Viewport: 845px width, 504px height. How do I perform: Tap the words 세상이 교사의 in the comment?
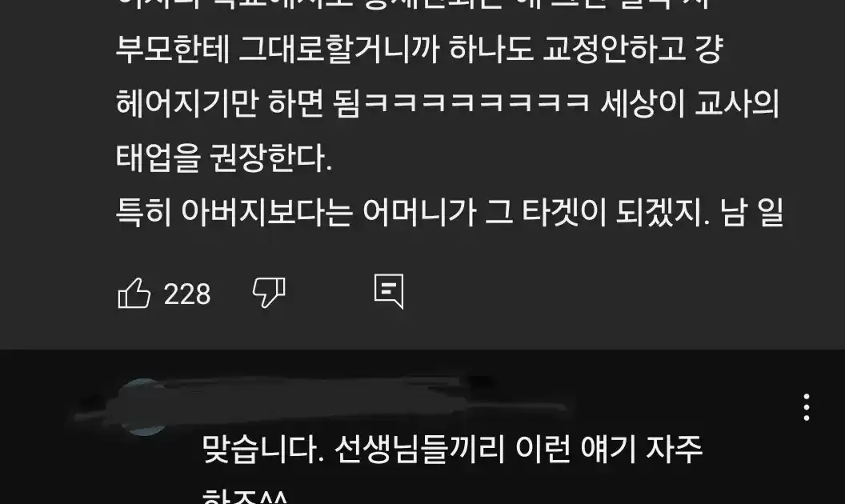coord(690,103)
